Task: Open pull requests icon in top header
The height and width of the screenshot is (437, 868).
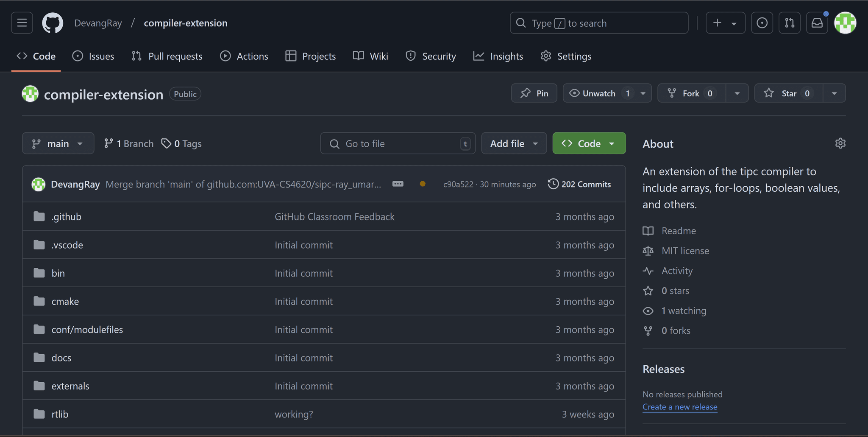Action: pyautogui.click(x=789, y=23)
